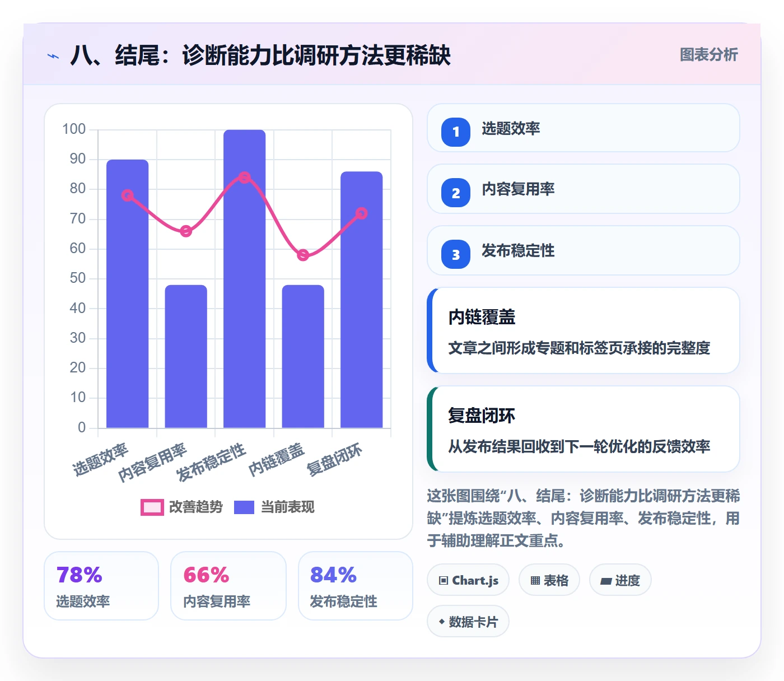This screenshot has width=784, height=681.
Task: Click the number 2 badge for 内容复用率
Action: pos(456,193)
